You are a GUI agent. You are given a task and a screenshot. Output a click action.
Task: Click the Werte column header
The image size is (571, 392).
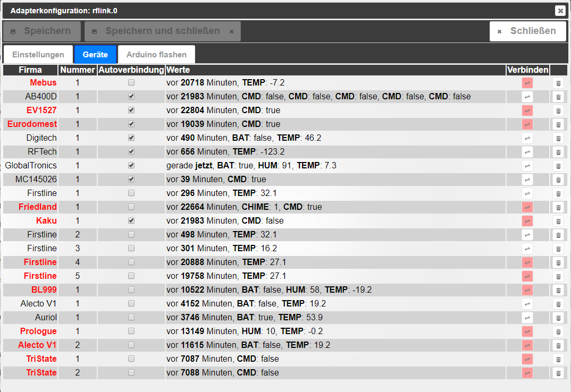click(335, 70)
